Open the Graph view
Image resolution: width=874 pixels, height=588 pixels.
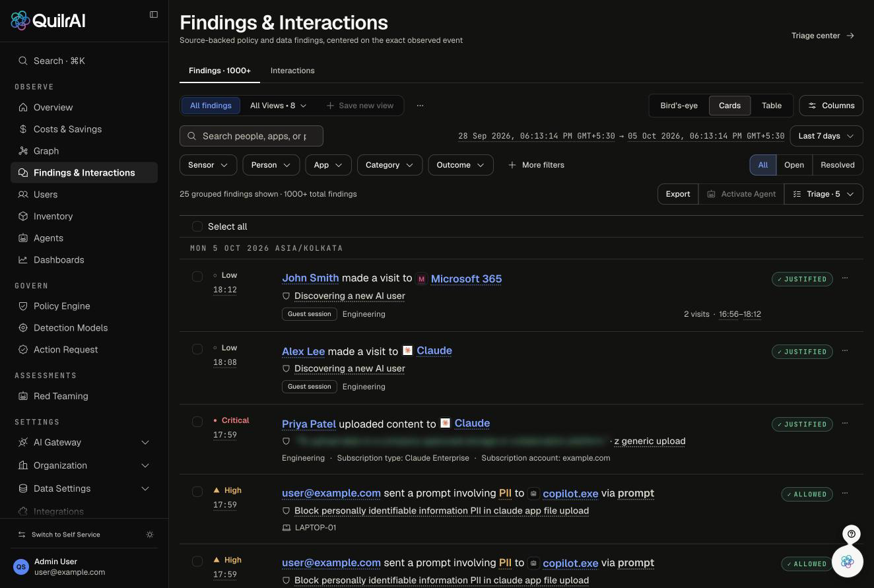pyautogui.click(x=84, y=151)
